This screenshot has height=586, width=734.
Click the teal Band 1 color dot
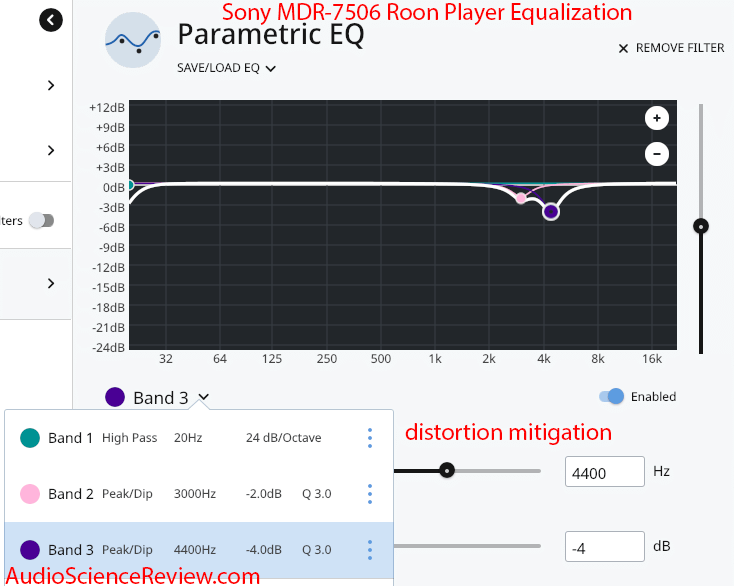click(30, 438)
